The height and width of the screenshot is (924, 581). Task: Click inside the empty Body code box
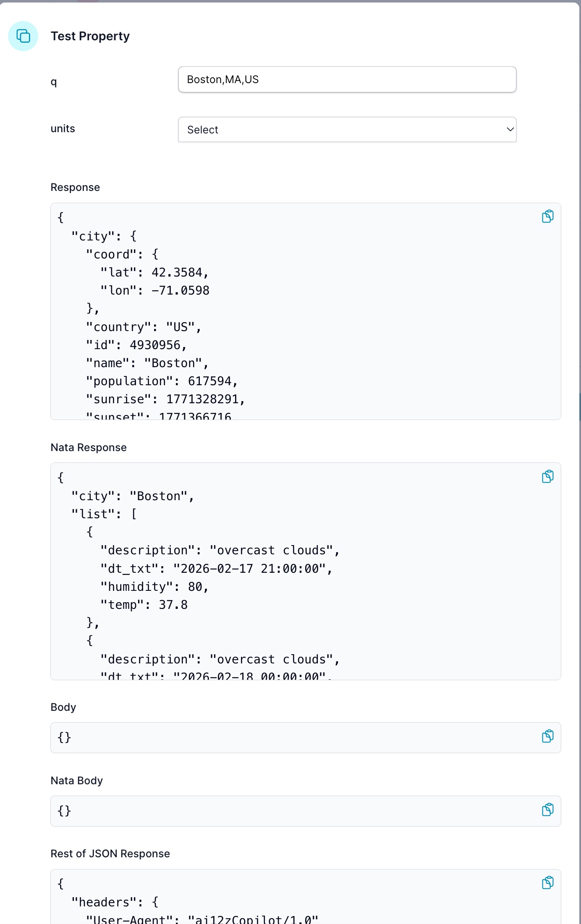(294, 737)
